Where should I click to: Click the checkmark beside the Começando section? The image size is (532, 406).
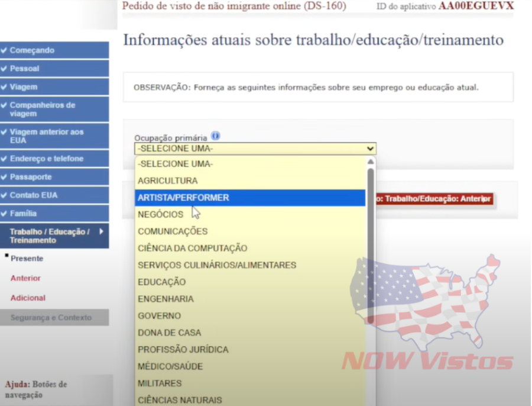[5, 50]
